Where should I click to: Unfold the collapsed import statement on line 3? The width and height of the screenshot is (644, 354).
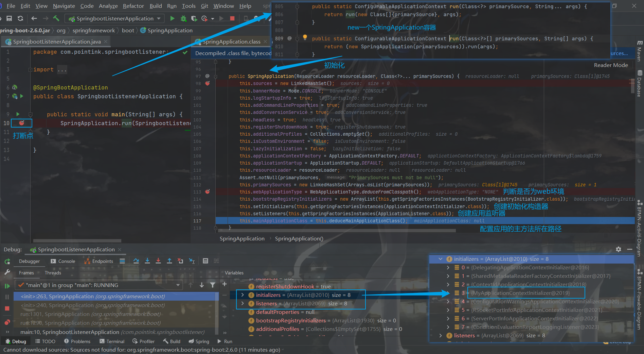(x=30, y=70)
